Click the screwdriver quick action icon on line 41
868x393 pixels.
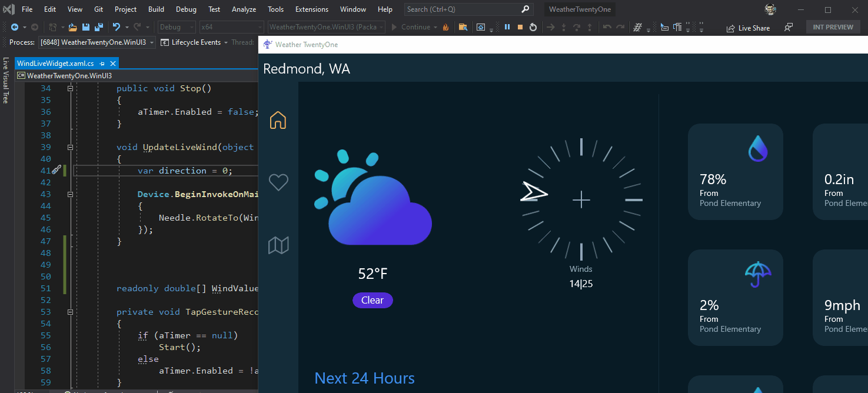click(x=56, y=170)
